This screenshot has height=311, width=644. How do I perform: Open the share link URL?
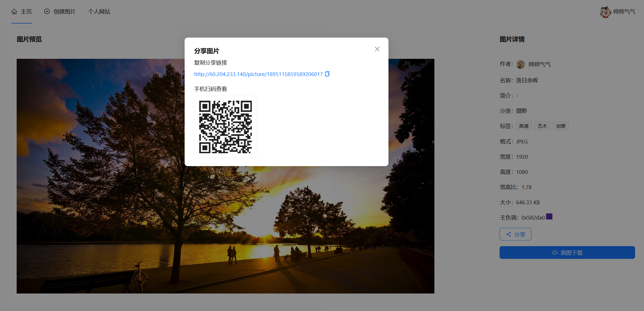click(258, 74)
